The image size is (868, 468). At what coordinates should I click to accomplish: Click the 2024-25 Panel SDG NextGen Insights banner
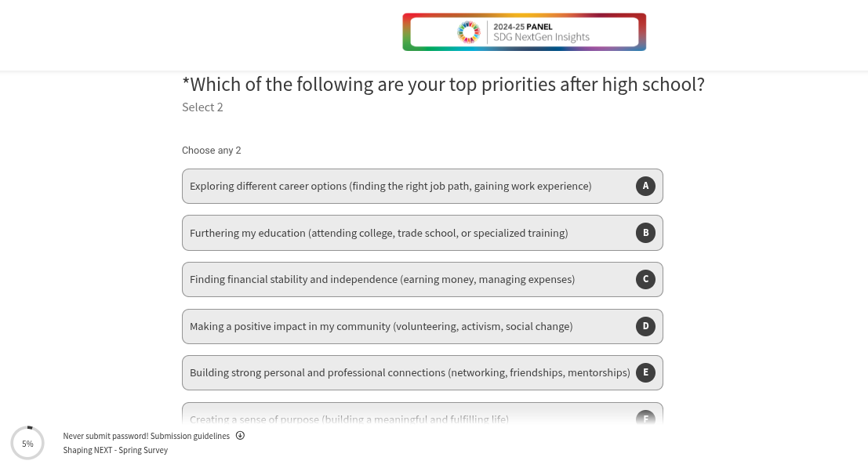point(524,32)
